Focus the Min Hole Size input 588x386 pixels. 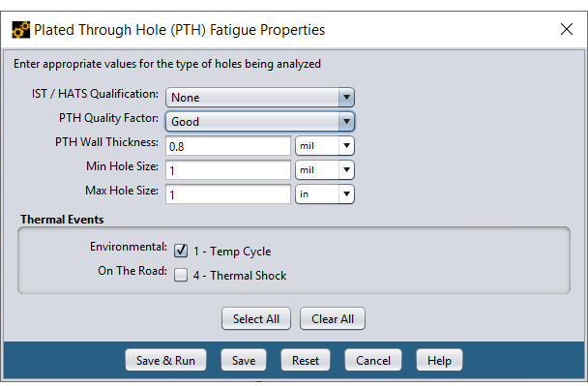click(228, 170)
